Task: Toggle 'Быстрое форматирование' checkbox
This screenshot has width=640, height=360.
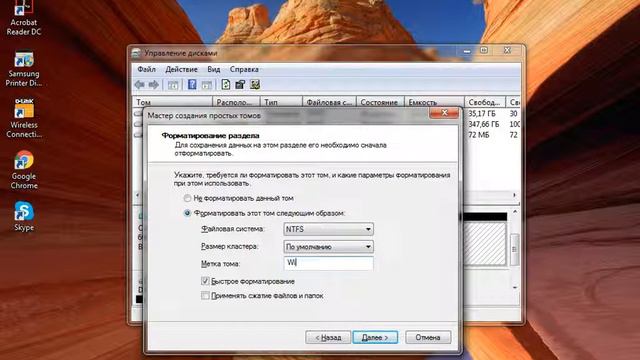Action: [205, 281]
